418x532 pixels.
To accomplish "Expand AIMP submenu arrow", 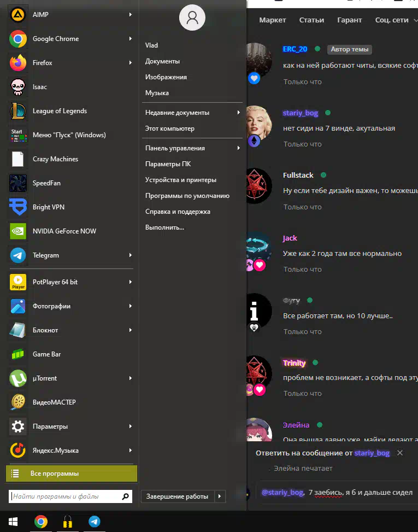I will 131,15.
